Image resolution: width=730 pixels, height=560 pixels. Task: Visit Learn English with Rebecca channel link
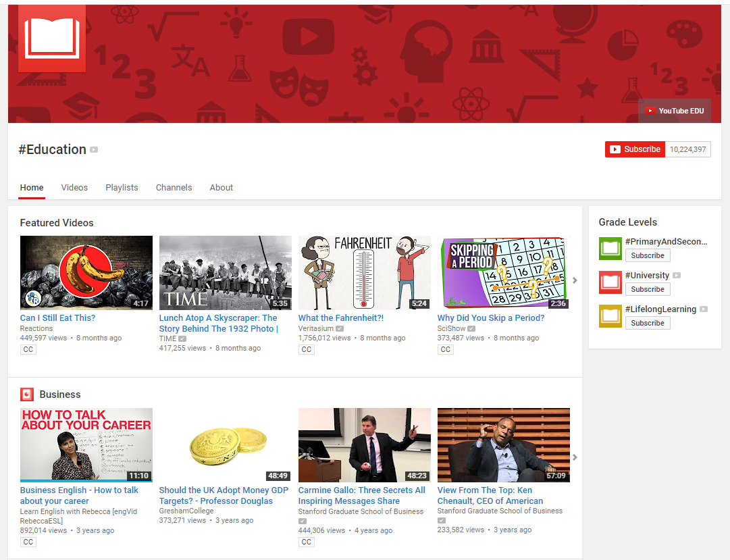[x=79, y=516]
